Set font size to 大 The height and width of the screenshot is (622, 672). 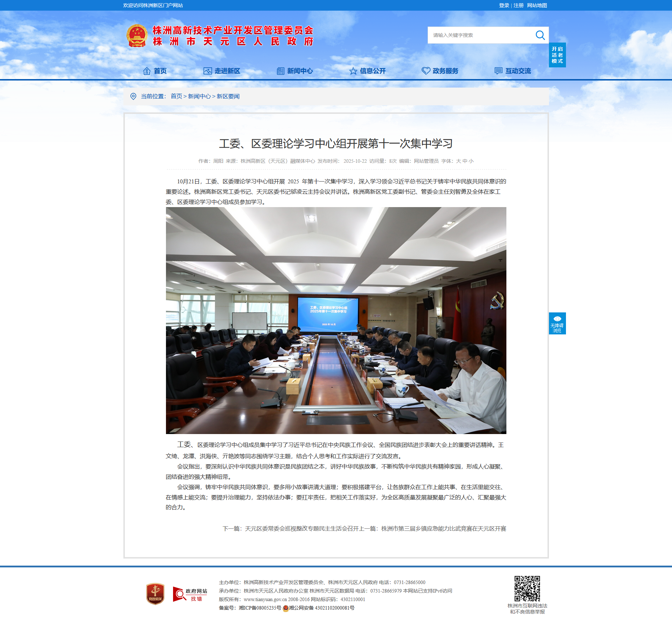(x=459, y=161)
